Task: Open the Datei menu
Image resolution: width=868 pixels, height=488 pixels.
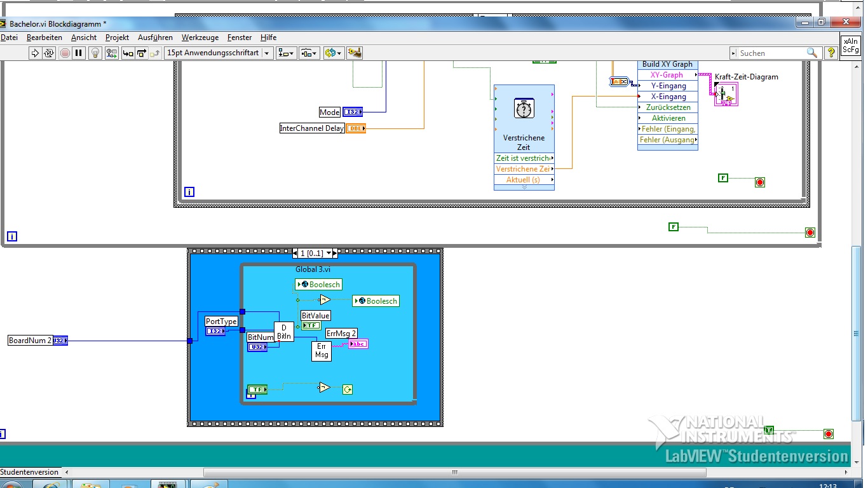Action: (10, 37)
